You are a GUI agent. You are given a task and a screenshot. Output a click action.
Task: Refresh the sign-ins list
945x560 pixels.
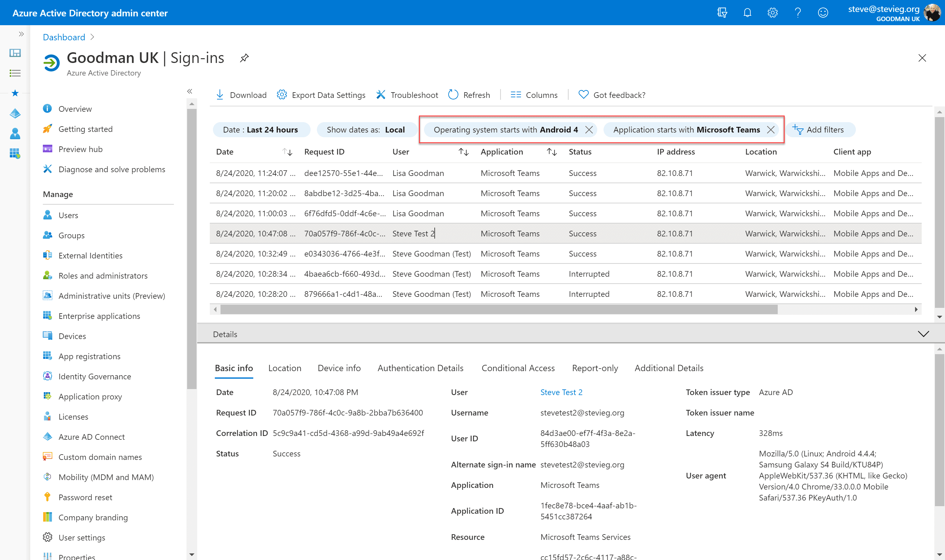coord(469,95)
